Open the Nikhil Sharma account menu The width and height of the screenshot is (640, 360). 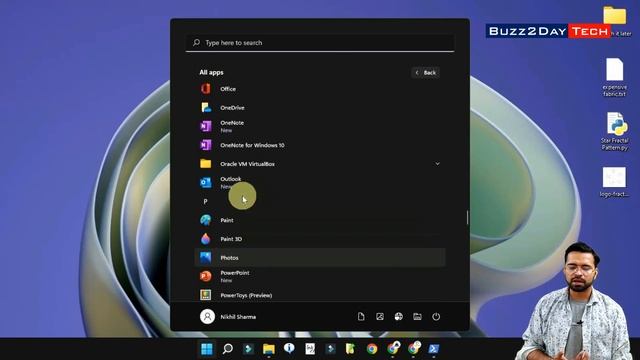pyautogui.click(x=228, y=316)
